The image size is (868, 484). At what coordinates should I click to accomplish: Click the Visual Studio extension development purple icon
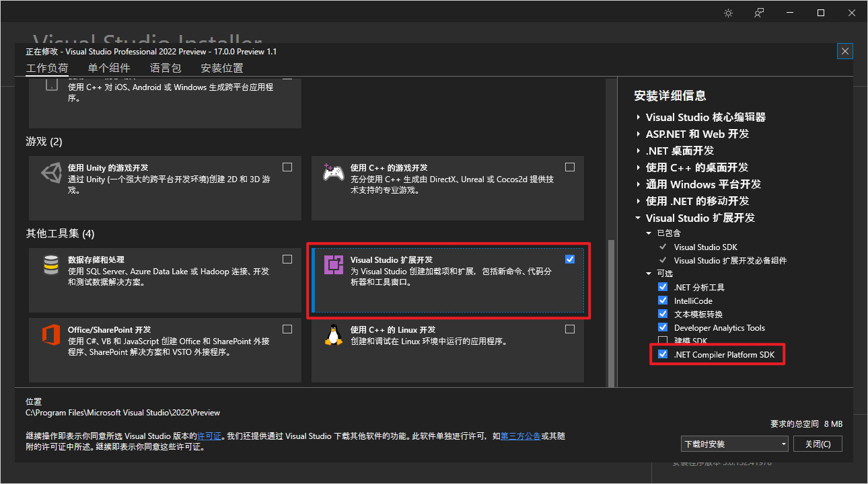pyautogui.click(x=333, y=265)
